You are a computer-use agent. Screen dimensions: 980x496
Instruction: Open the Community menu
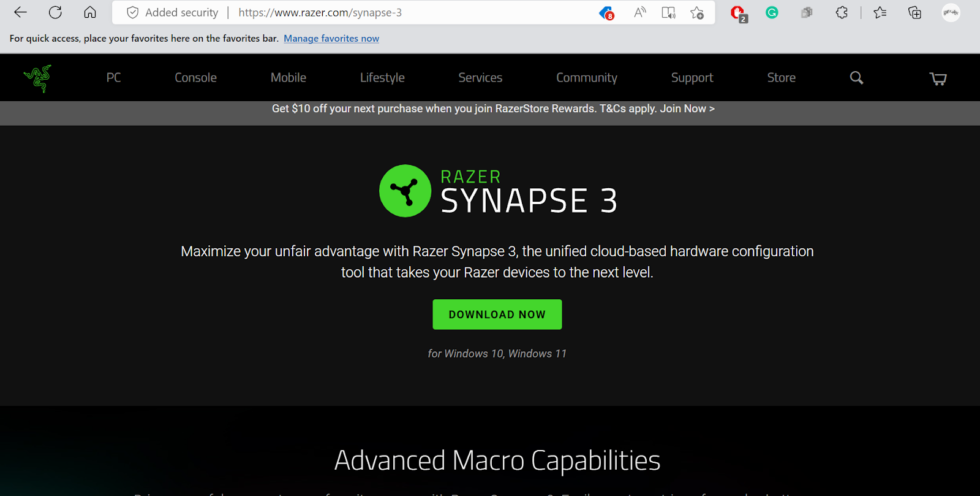[587, 78]
